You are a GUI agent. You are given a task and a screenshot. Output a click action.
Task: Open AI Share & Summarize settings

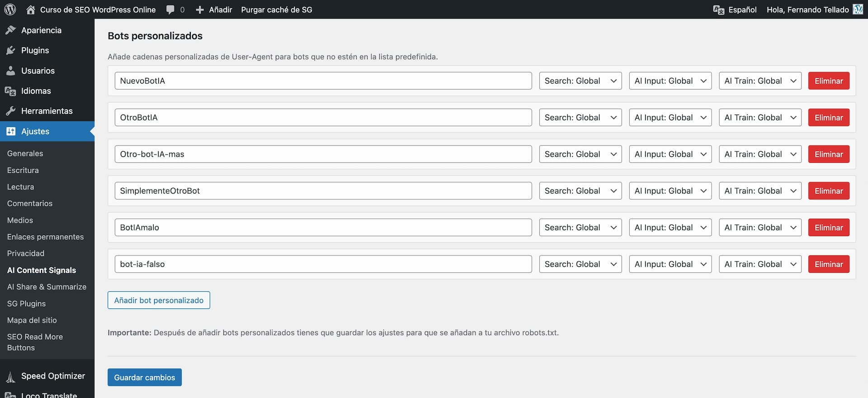tap(47, 287)
